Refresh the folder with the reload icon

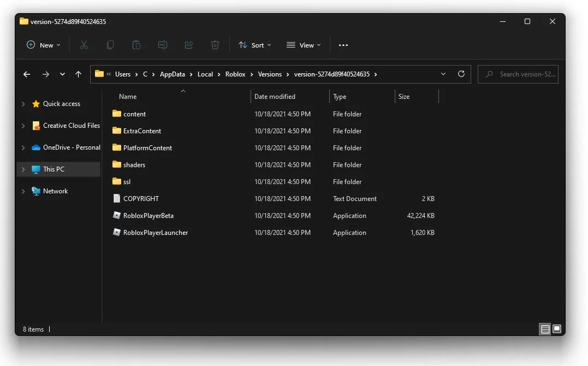click(461, 74)
